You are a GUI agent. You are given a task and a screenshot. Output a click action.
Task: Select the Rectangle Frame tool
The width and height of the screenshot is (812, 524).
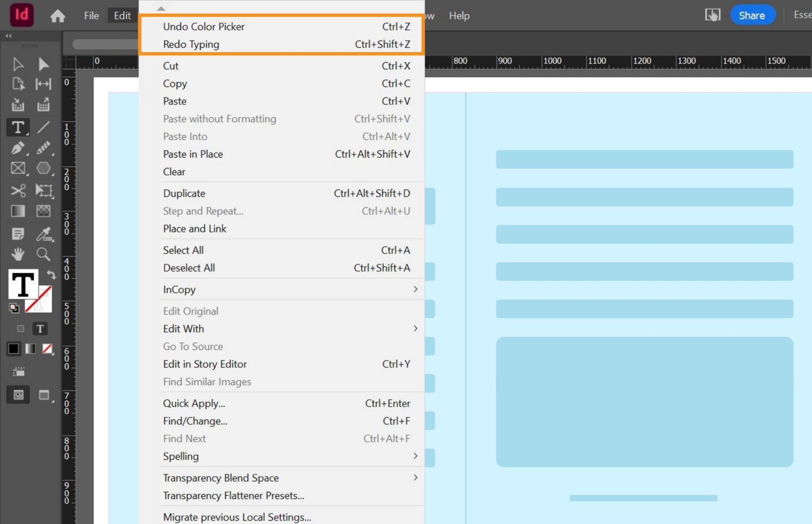[x=18, y=168]
